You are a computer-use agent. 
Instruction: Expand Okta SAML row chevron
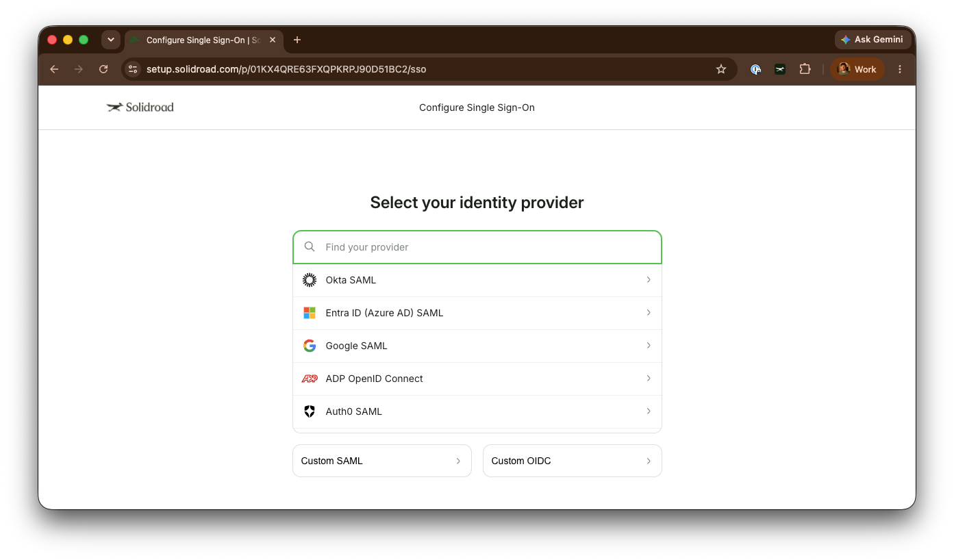click(648, 280)
